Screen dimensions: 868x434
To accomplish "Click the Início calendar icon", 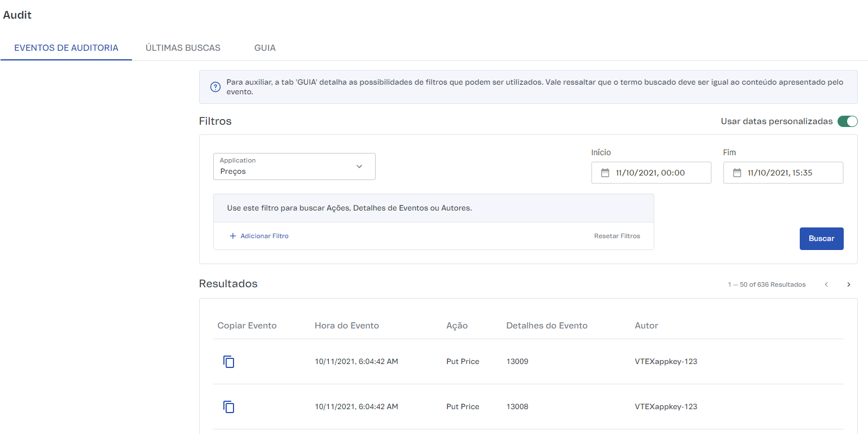I will pos(605,173).
